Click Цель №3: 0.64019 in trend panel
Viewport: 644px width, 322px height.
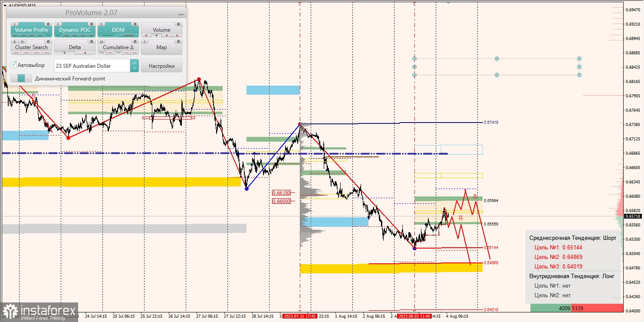(559, 266)
